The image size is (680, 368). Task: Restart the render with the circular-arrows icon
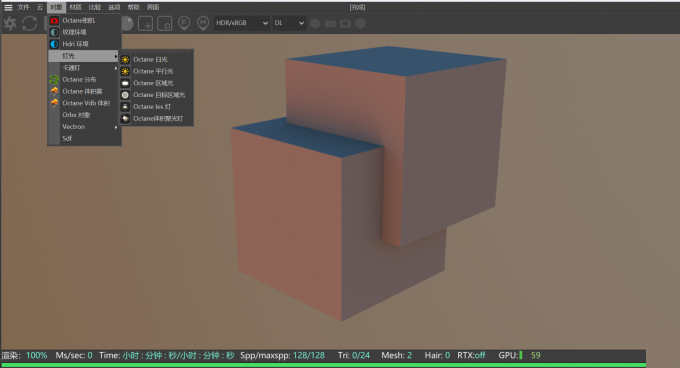point(29,23)
